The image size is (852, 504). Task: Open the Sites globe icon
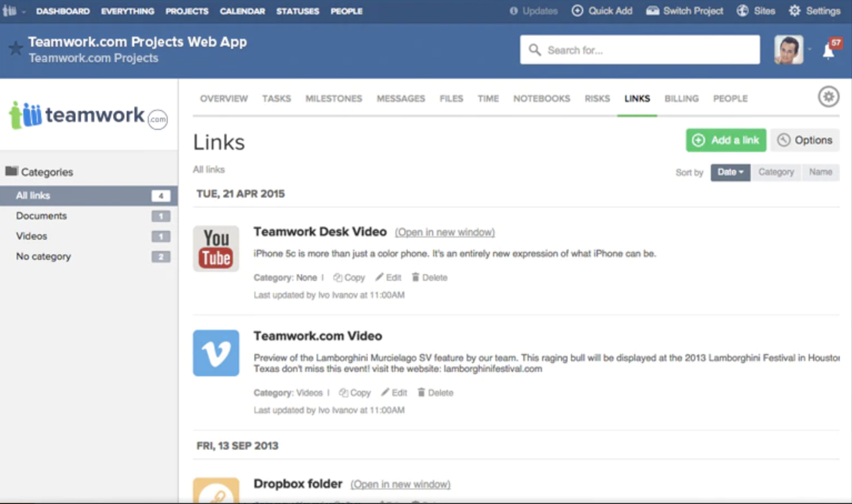743,11
